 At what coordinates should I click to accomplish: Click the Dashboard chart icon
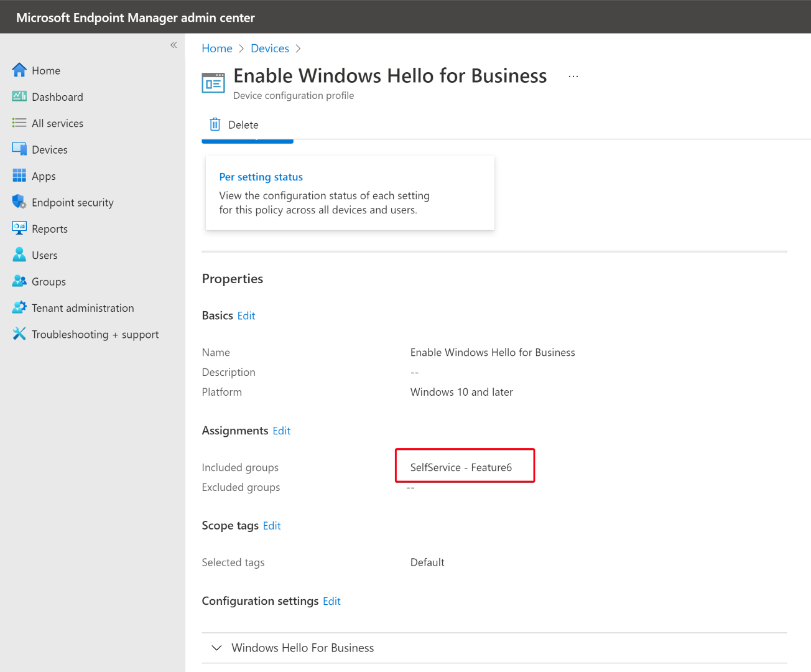19,96
